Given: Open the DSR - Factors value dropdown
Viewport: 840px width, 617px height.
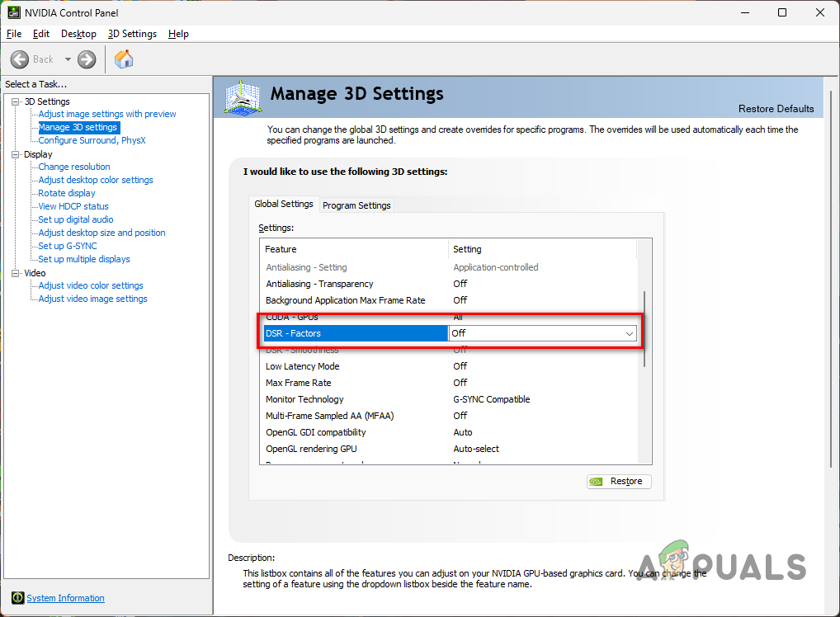Looking at the screenshot, I should click(630, 334).
